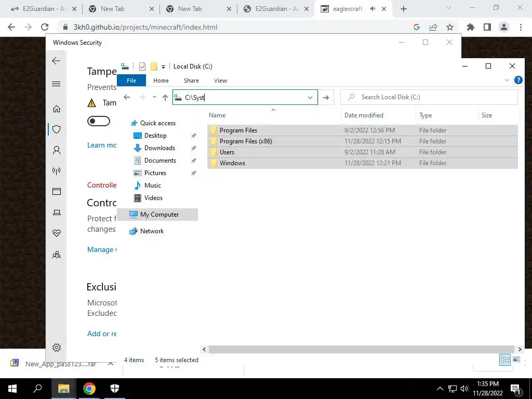Click the address bar path field
The width and height of the screenshot is (532, 399).
pos(245,97)
